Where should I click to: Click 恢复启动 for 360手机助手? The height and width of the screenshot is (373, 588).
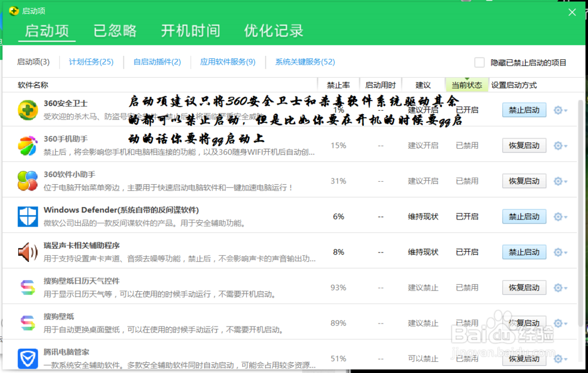tap(523, 145)
